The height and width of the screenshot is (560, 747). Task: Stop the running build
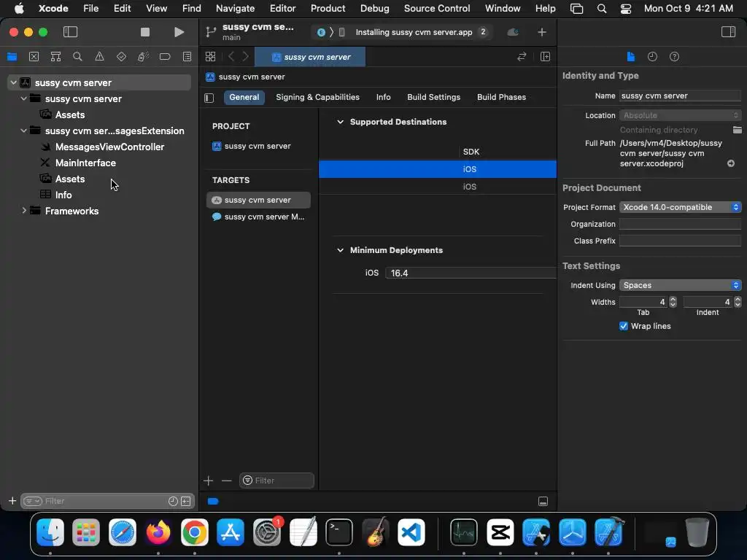point(145,32)
